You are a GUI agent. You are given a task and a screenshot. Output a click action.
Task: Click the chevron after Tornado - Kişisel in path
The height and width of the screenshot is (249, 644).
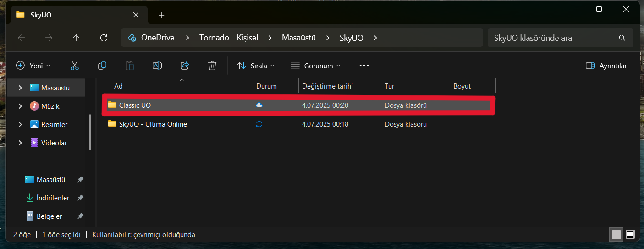tap(270, 38)
